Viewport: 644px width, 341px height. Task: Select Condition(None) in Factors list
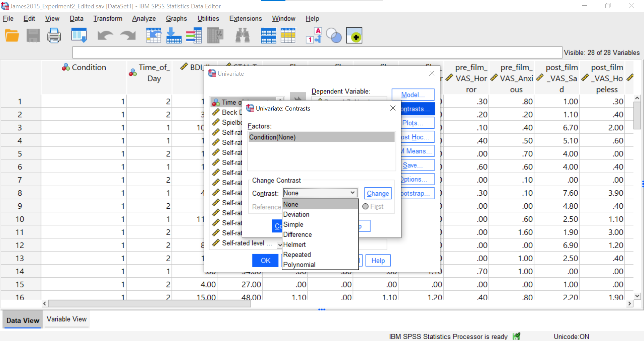pos(321,137)
